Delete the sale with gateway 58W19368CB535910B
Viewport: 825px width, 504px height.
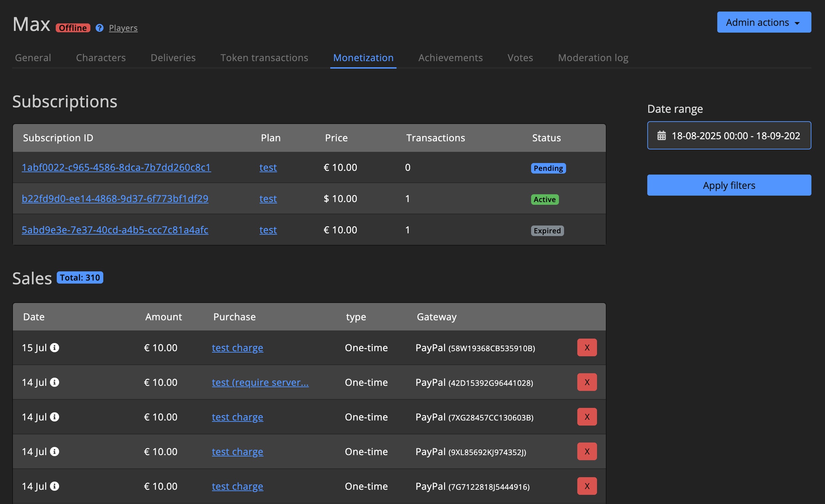pos(587,347)
